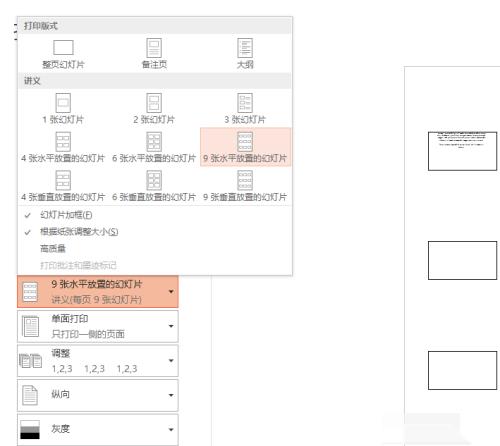Choose the 备注页 notes page layout icon
Screen dimensions: 500x446
click(154, 48)
